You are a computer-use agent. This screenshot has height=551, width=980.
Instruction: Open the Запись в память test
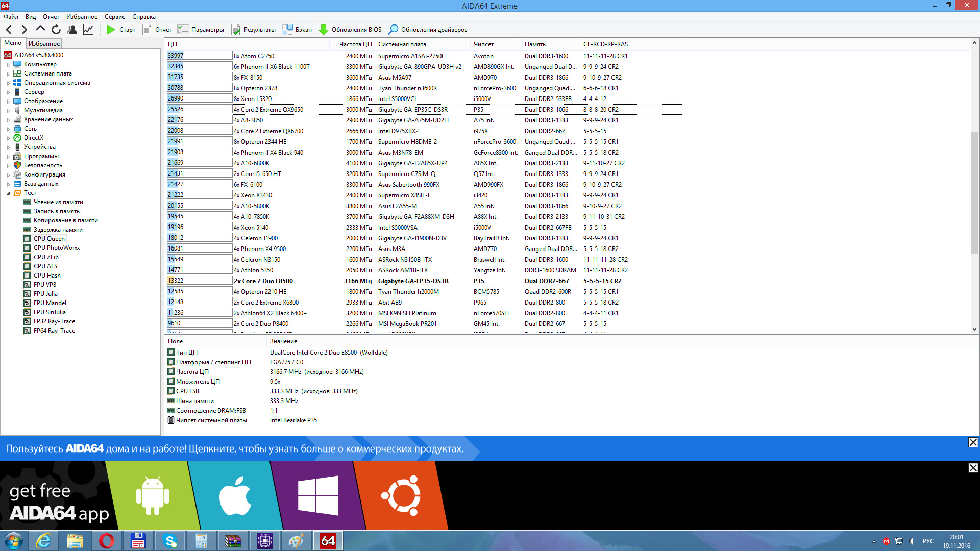click(x=57, y=211)
